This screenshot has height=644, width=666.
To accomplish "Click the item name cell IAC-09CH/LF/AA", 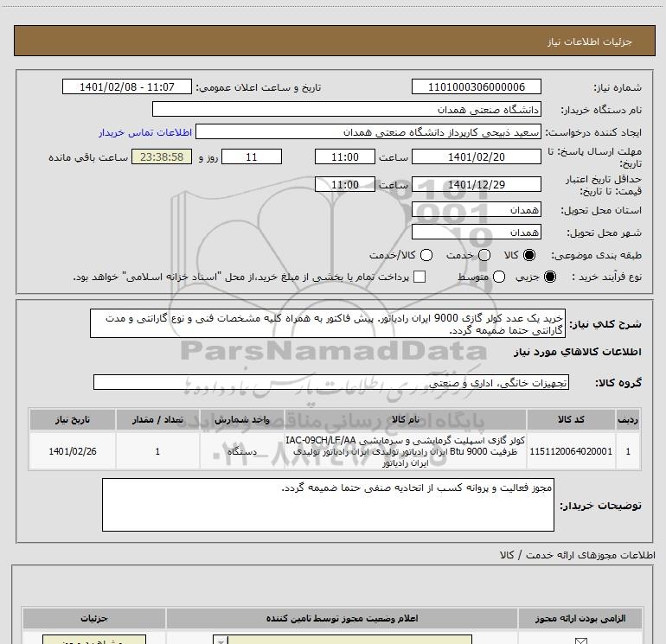I will [x=405, y=451].
